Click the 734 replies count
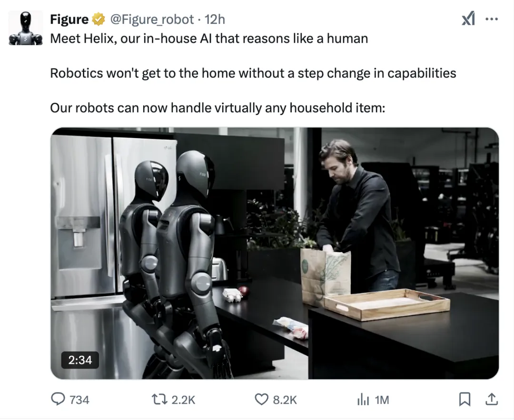The image size is (514, 420). click(79, 400)
